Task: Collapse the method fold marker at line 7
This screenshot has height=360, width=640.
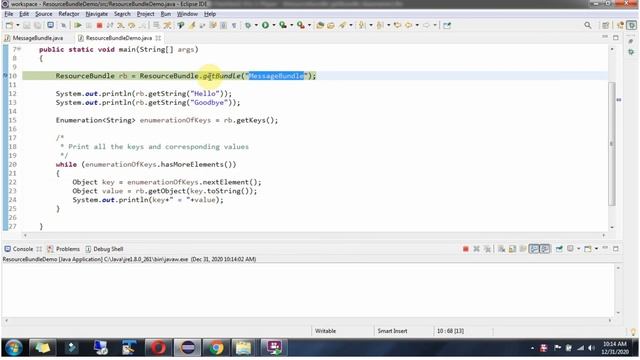Action: click(19, 49)
